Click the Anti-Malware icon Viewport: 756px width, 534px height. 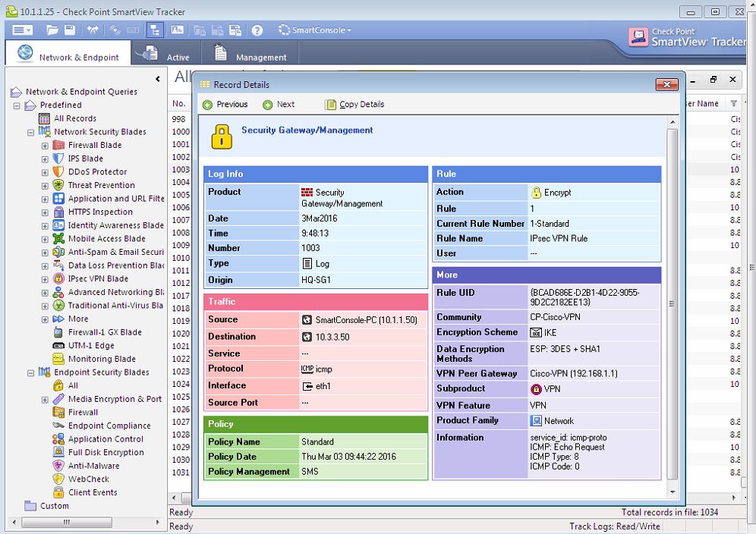58,466
